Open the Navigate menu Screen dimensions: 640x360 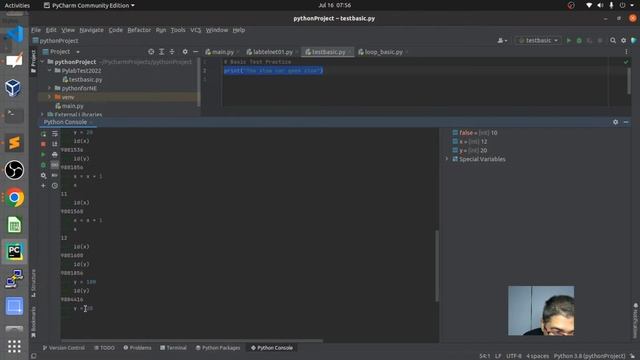(91, 30)
